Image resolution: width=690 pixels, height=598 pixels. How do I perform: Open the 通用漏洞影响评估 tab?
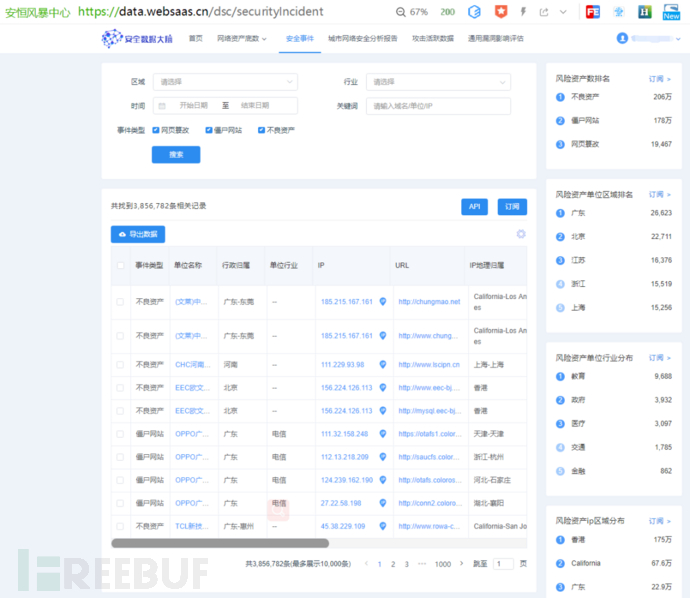[495, 39]
